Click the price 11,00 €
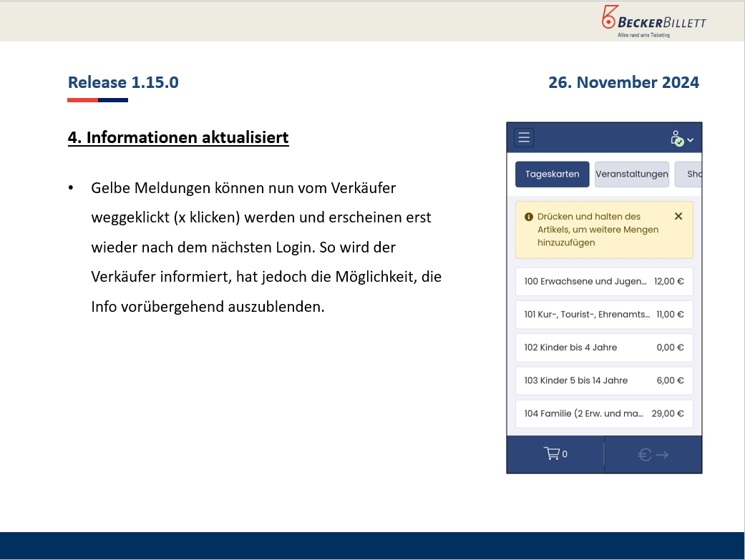 click(x=671, y=315)
